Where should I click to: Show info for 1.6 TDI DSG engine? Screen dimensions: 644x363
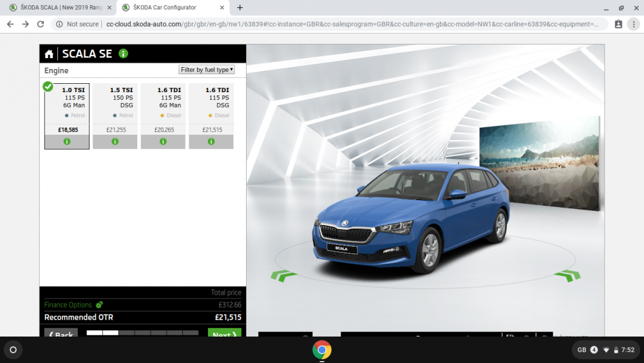pyautogui.click(x=211, y=141)
